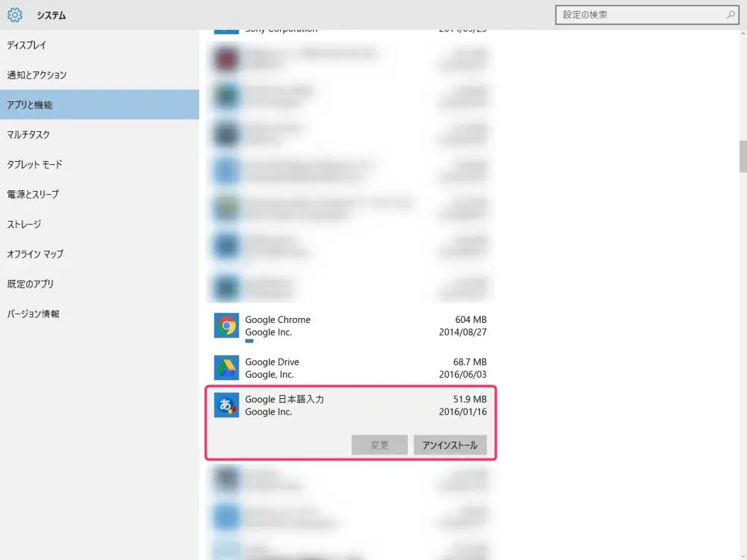Select the Google Chrome app name
Viewport: 747px width, 560px height.
(278, 319)
